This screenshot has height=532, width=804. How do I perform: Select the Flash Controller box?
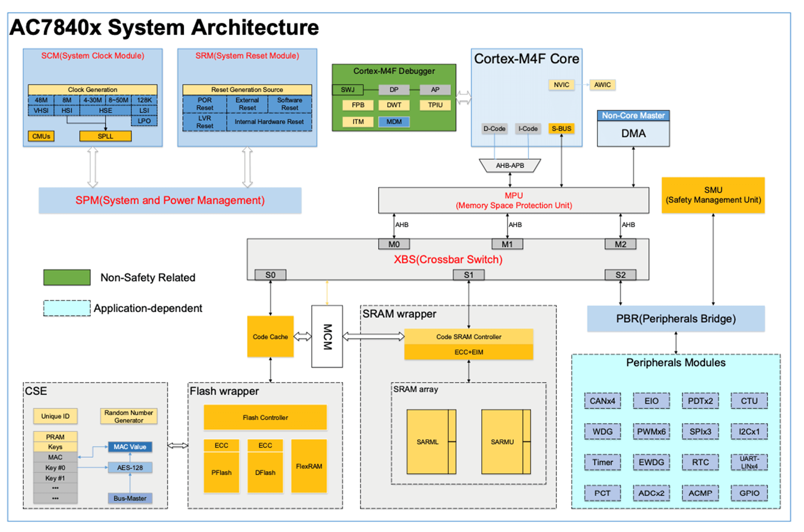point(265,418)
